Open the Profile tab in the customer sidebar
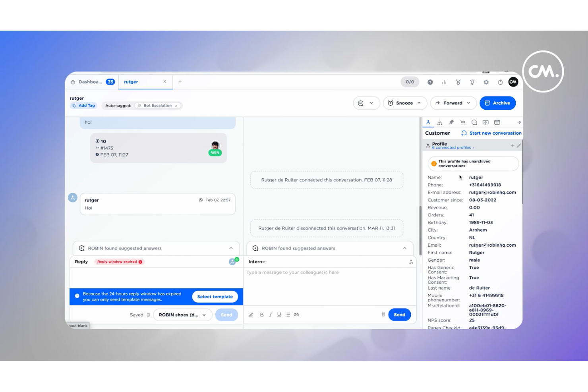 pos(428,122)
